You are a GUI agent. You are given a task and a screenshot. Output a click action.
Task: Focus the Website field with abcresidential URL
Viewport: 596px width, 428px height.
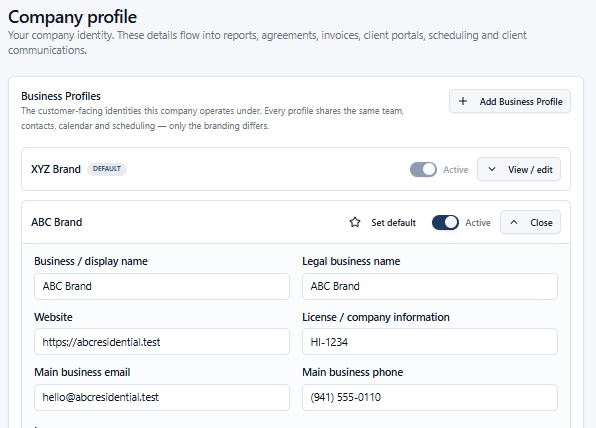point(162,342)
